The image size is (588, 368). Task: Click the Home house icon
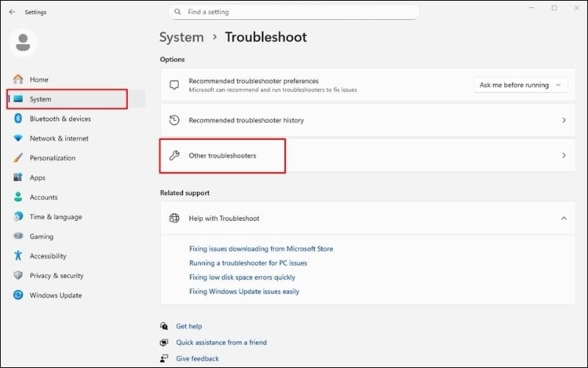coord(18,79)
